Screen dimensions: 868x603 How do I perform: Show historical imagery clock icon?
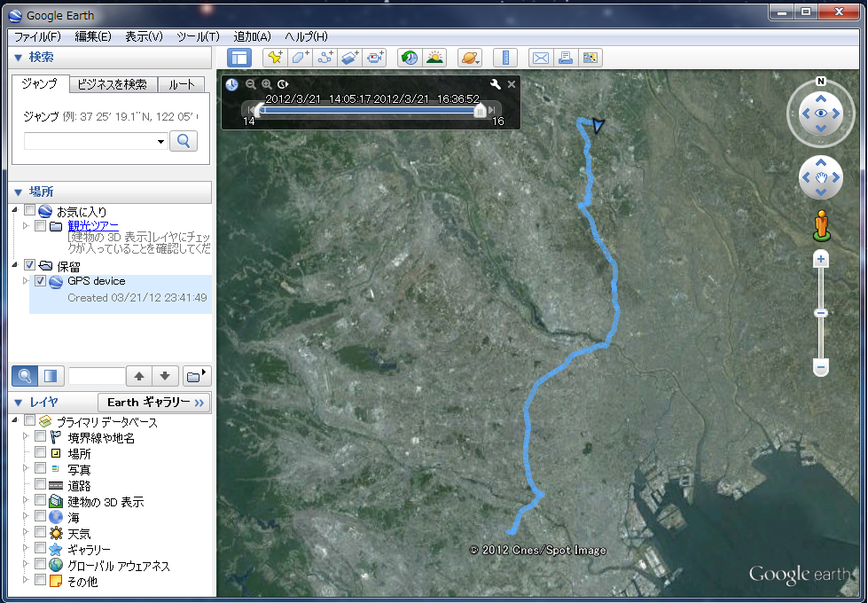tap(410, 58)
